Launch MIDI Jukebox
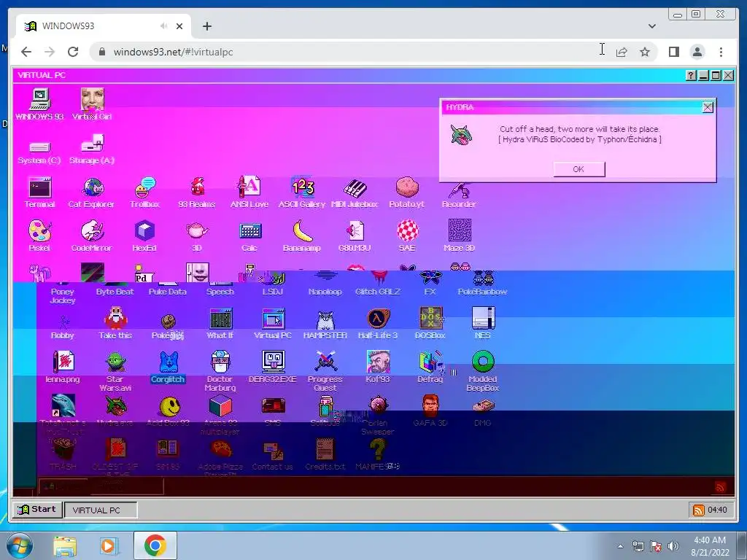Viewport: 747px width, 560px height. click(x=355, y=187)
